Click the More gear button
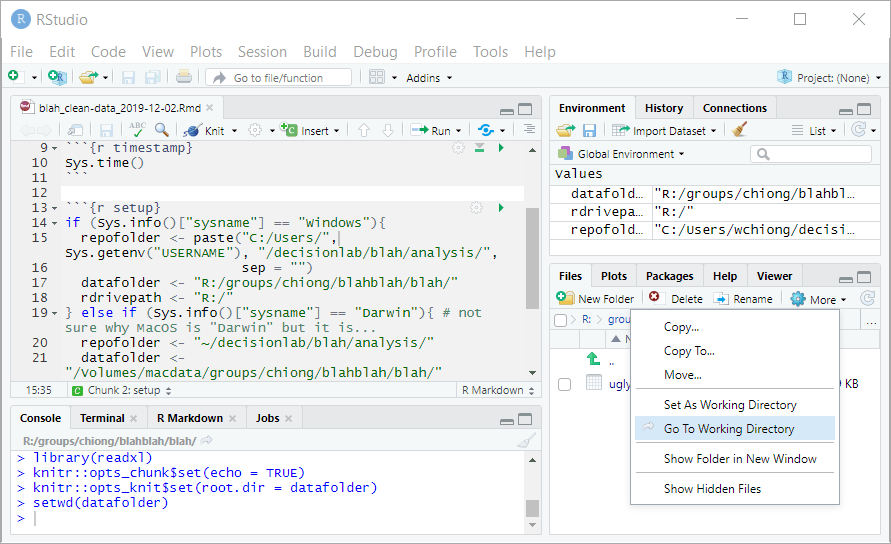The height and width of the screenshot is (544, 891). [818, 299]
